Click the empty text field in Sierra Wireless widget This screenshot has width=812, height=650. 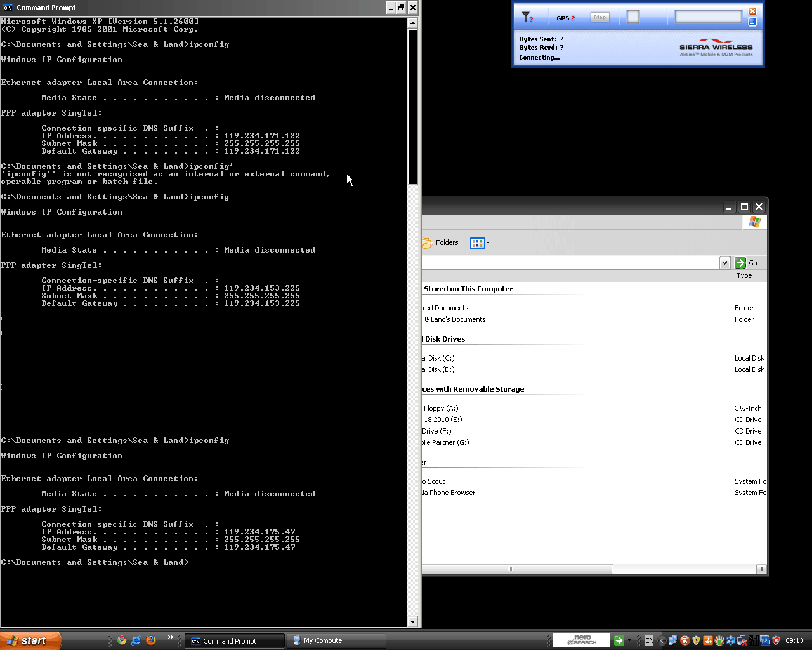[x=708, y=17]
